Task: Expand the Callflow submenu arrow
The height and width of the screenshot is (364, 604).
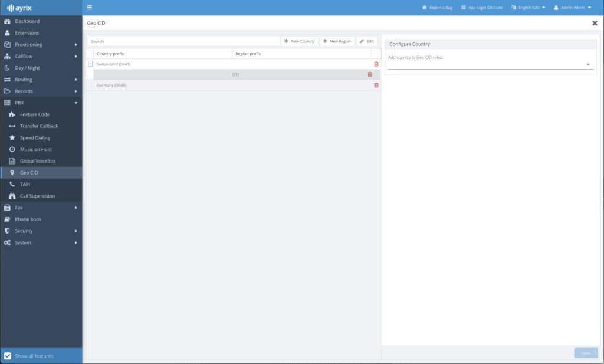Action: 76,56
